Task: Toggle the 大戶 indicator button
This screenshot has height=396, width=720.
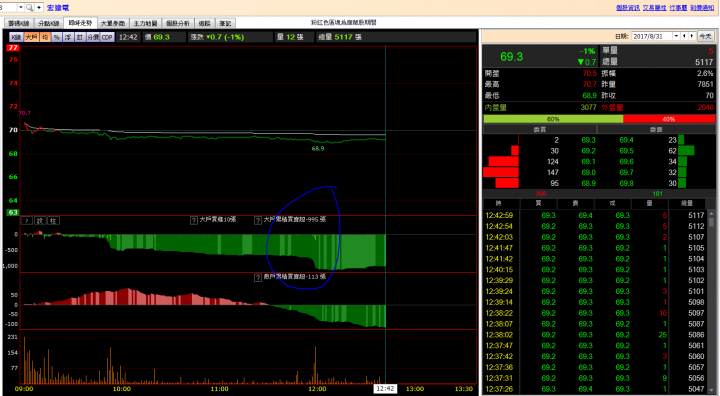Action: click(31, 37)
